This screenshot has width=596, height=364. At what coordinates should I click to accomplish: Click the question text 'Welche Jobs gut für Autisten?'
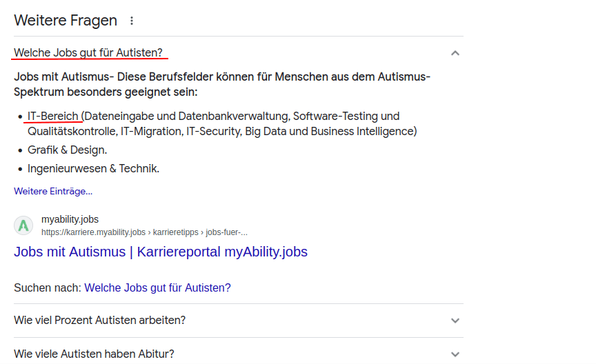pyautogui.click(x=88, y=52)
